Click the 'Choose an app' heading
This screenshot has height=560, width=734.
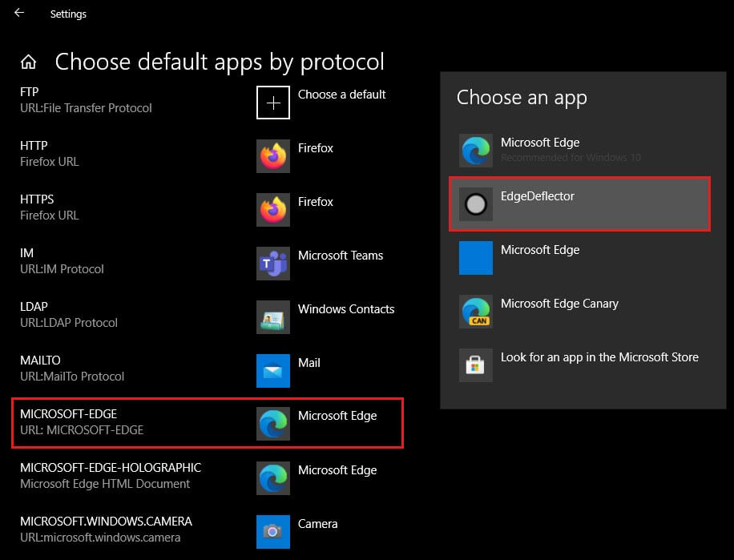point(522,98)
